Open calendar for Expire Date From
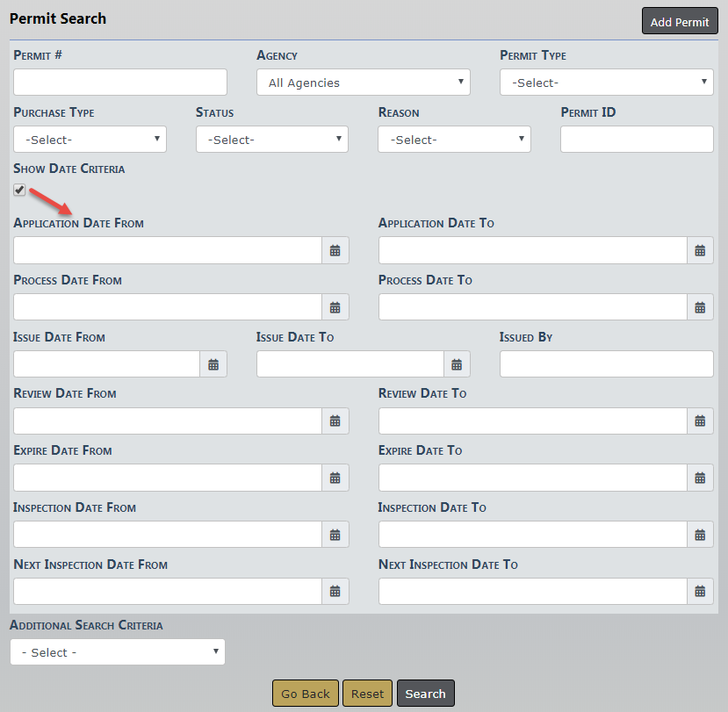The height and width of the screenshot is (712, 728). click(x=335, y=478)
